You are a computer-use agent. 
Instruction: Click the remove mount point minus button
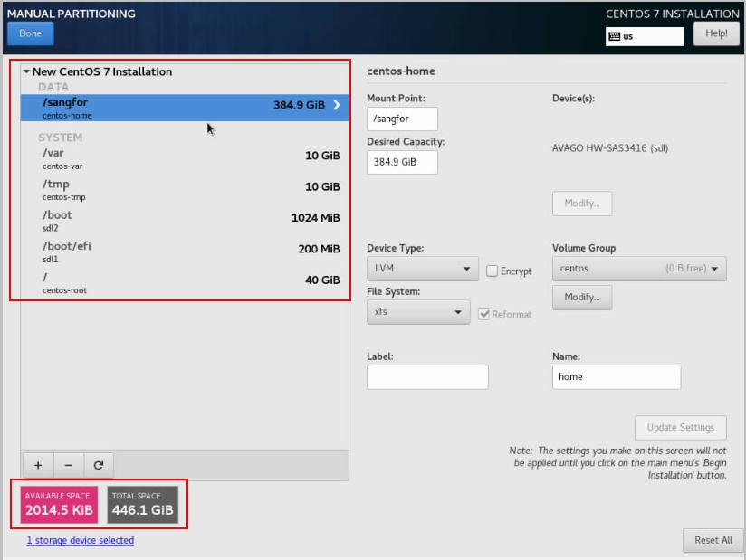69,465
